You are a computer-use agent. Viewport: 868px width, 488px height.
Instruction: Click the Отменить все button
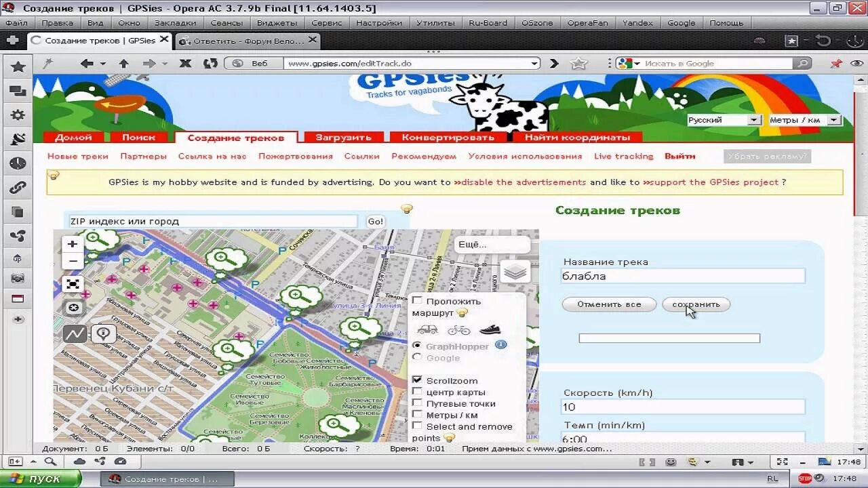[609, 304]
